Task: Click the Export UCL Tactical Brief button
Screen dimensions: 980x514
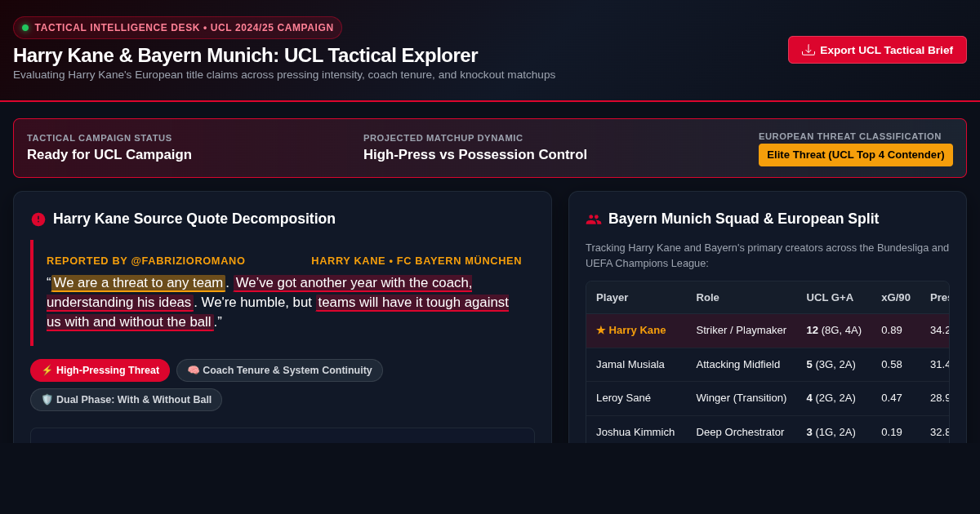Action: click(877, 50)
